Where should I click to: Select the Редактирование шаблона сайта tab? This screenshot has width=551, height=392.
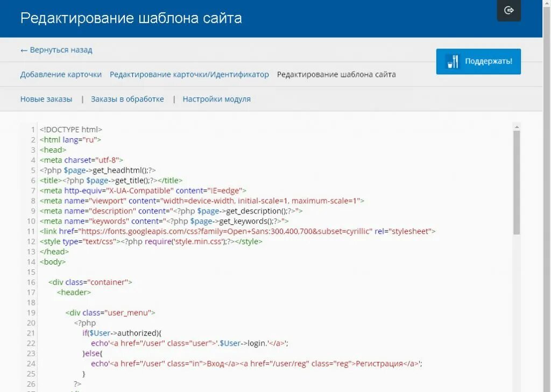pyautogui.click(x=336, y=74)
